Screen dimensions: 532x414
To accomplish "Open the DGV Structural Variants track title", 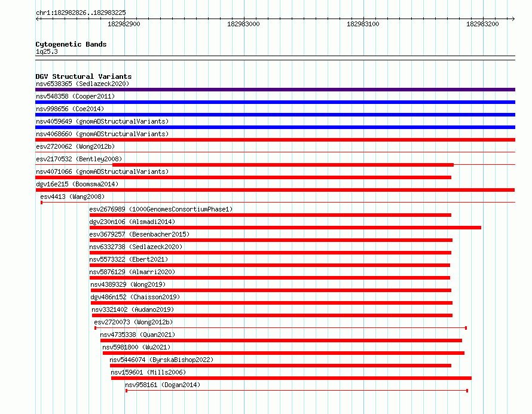I will [x=84, y=76].
